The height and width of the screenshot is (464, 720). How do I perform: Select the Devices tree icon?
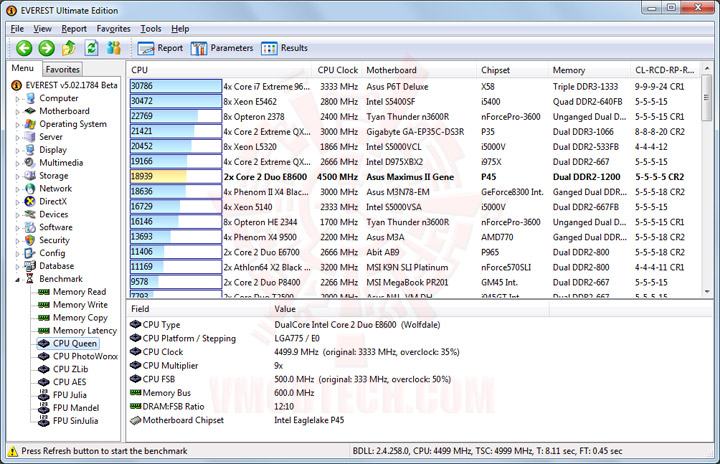pos(30,214)
